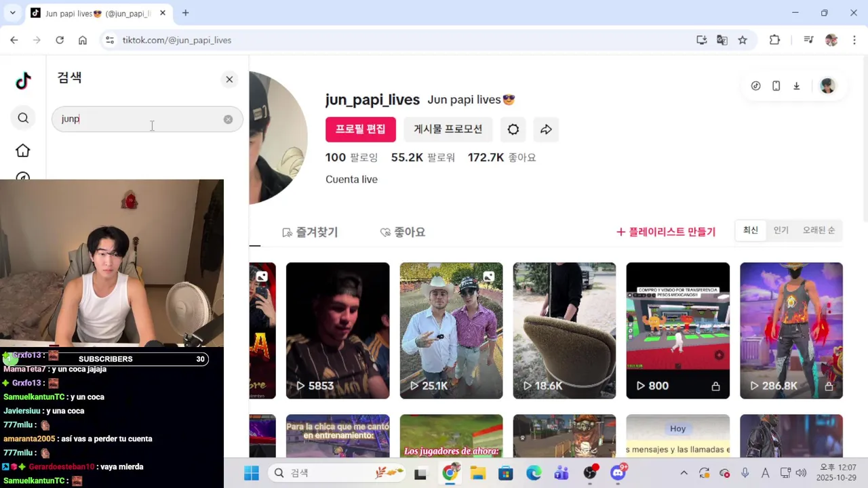
Task: Click the Jun papi lives profile picture
Action: [278, 138]
